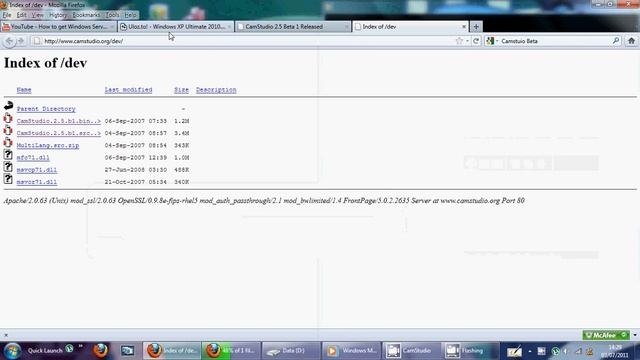Close the CamStudio 2.5 Beta 1 Released tab

click(346, 27)
